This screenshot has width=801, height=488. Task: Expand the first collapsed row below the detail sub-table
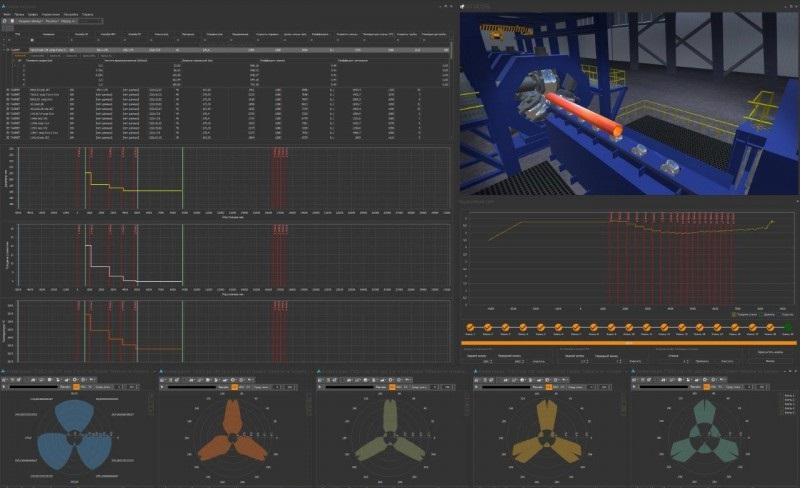7,90
